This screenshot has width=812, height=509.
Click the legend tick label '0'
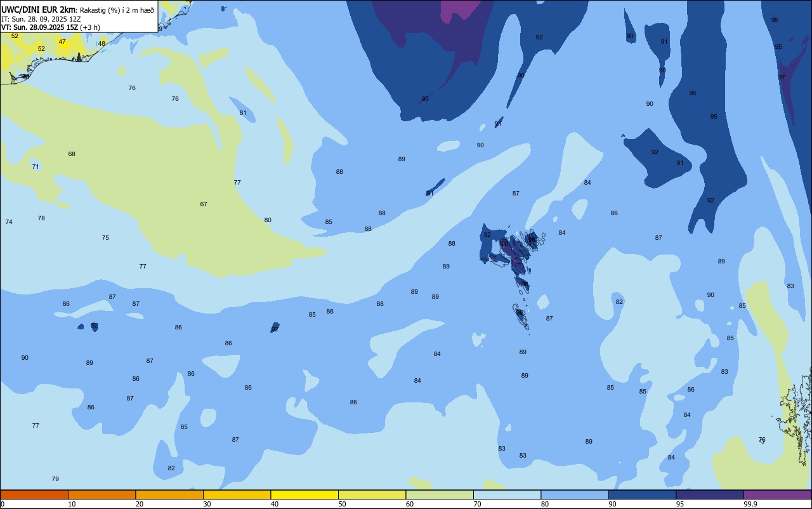pyautogui.click(x=3, y=504)
